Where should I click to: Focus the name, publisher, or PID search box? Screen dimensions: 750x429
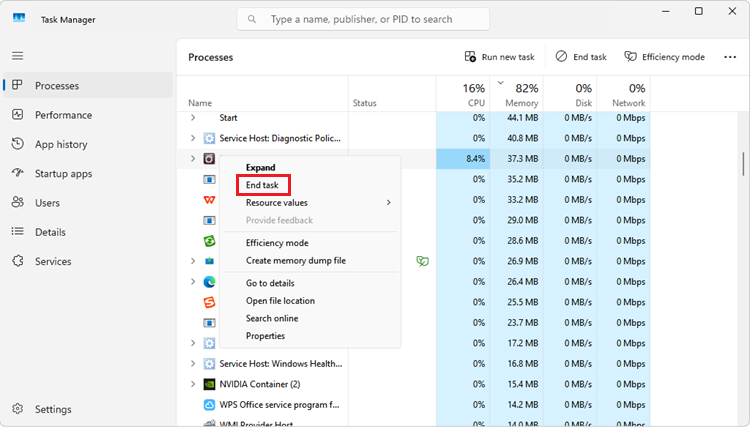[363, 19]
